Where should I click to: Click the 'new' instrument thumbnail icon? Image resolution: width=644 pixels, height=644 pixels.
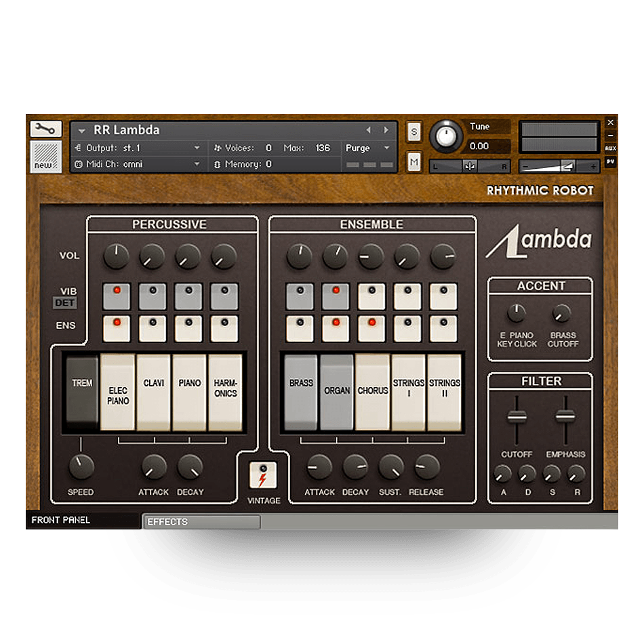[x=45, y=156]
